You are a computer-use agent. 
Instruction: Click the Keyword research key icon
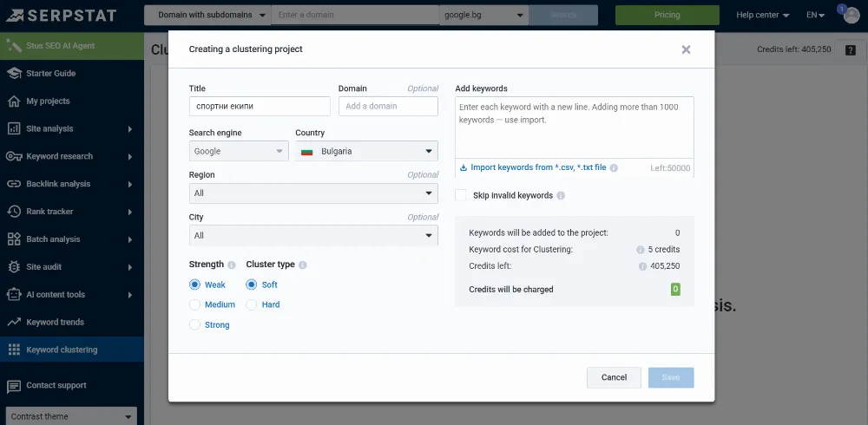point(14,157)
